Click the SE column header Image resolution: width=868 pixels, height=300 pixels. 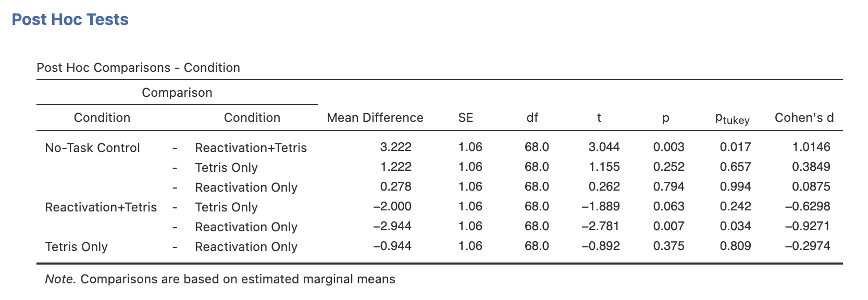tap(466, 118)
